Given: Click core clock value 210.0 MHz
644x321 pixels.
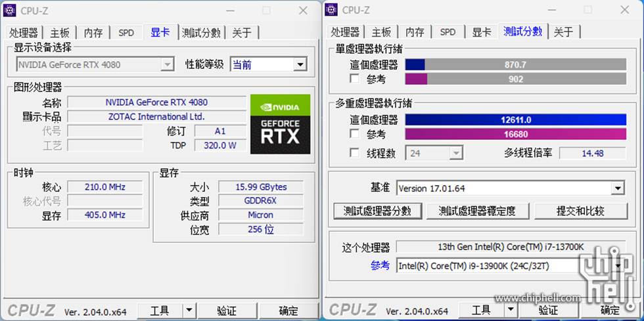Looking at the screenshot, I should (104, 187).
